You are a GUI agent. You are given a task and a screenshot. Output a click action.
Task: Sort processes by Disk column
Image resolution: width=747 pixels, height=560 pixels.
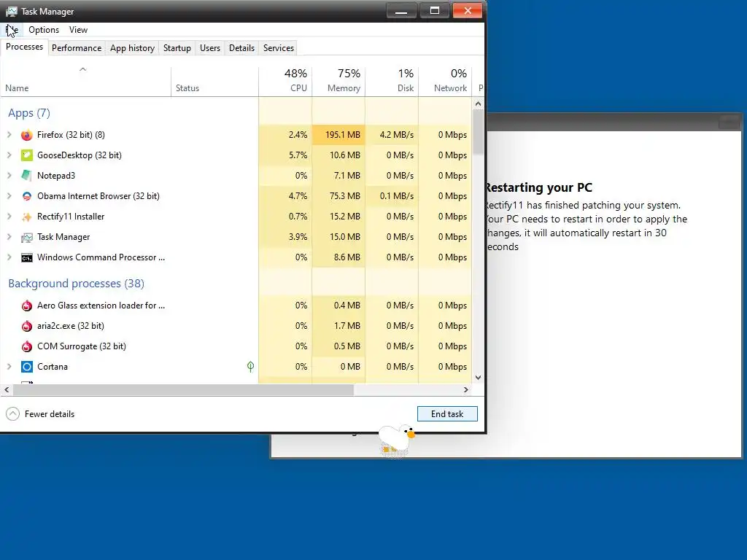[392, 82]
